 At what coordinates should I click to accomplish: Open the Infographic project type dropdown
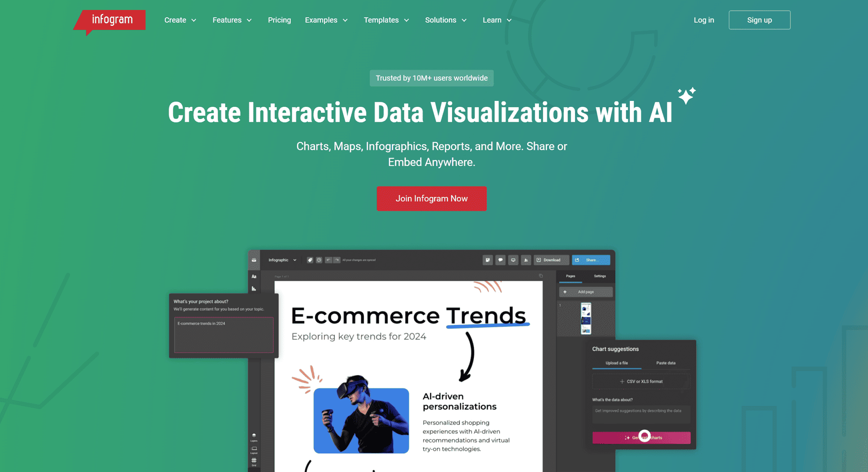(283, 260)
